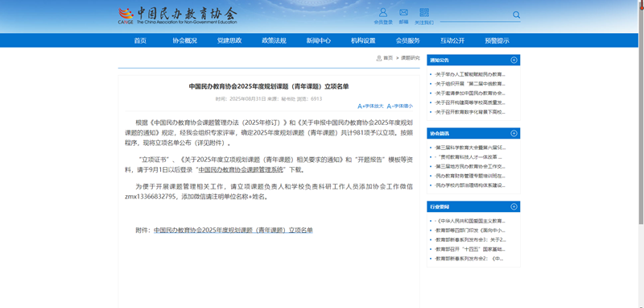Open news “贯彻教育科技人才一体改革
This screenshot has width=644, height=308.
[469, 157]
